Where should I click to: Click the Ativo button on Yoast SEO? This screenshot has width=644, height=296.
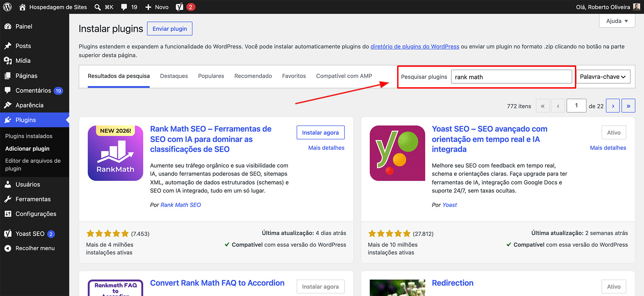614,133
